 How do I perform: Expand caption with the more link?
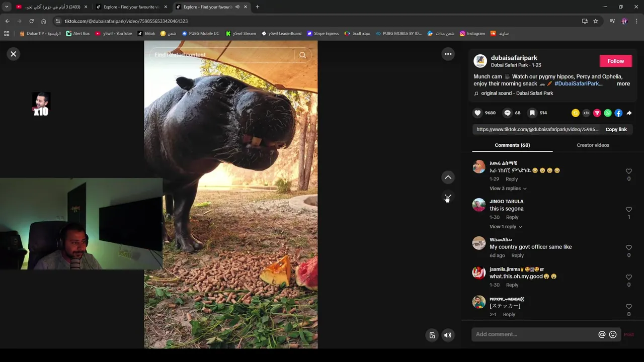(623, 83)
